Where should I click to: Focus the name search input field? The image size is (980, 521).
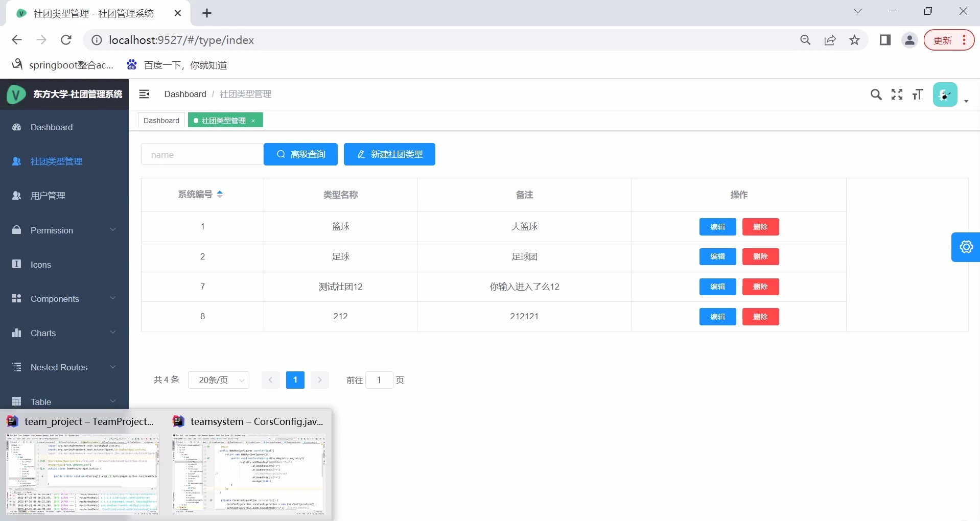(202, 154)
